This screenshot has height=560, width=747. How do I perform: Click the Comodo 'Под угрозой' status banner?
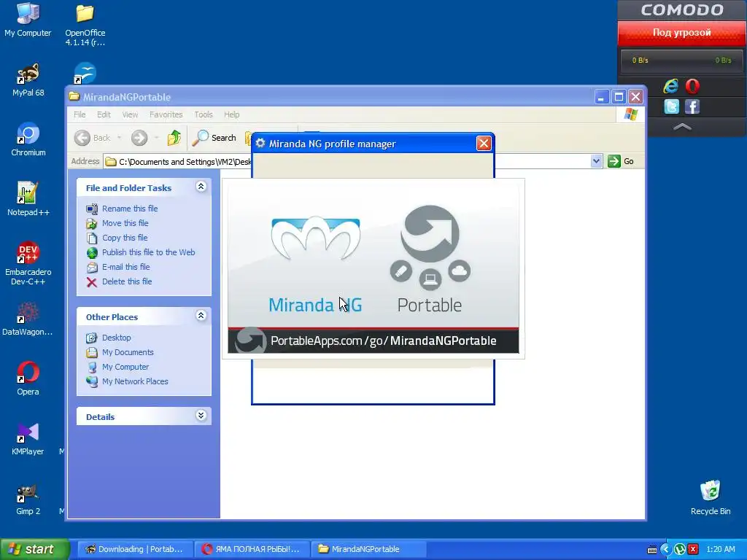[682, 33]
